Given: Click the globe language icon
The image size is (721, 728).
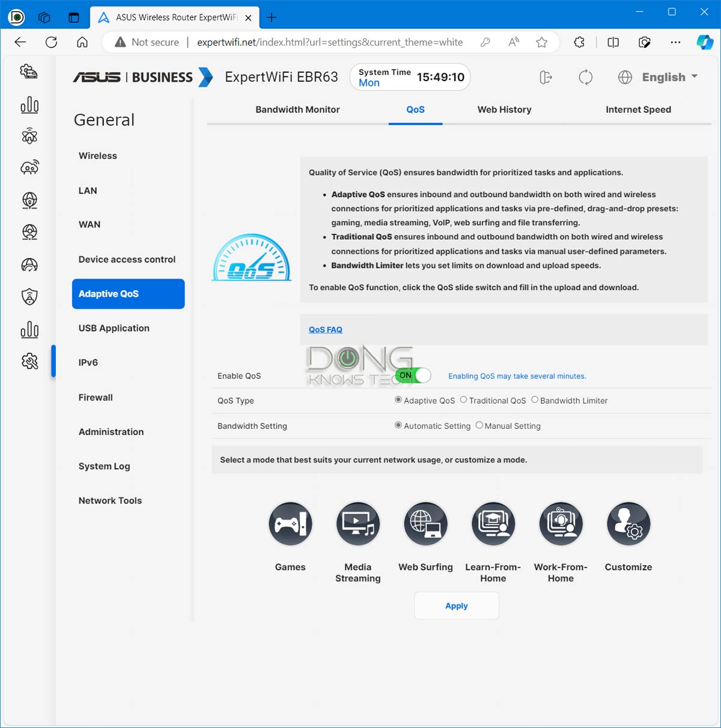Looking at the screenshot, I should click(625, 77).
